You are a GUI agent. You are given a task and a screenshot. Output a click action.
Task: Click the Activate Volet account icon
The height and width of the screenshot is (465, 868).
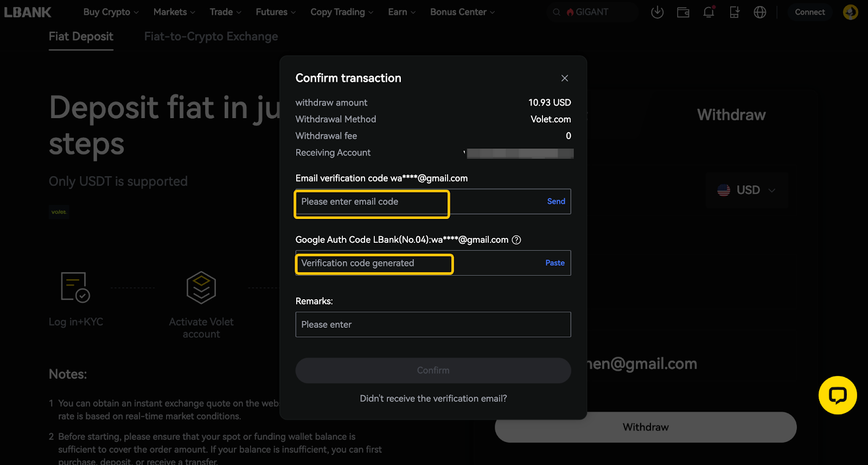[201, 287]
